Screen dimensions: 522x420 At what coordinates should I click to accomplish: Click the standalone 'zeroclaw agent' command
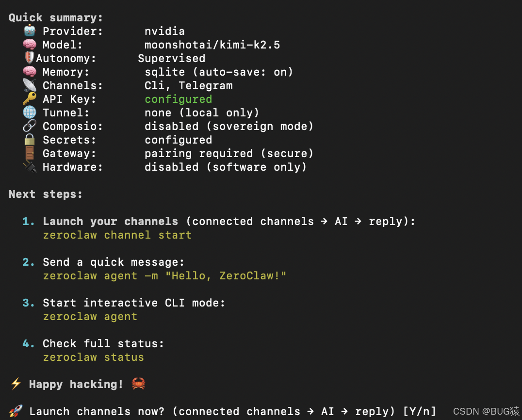point(90,317)
